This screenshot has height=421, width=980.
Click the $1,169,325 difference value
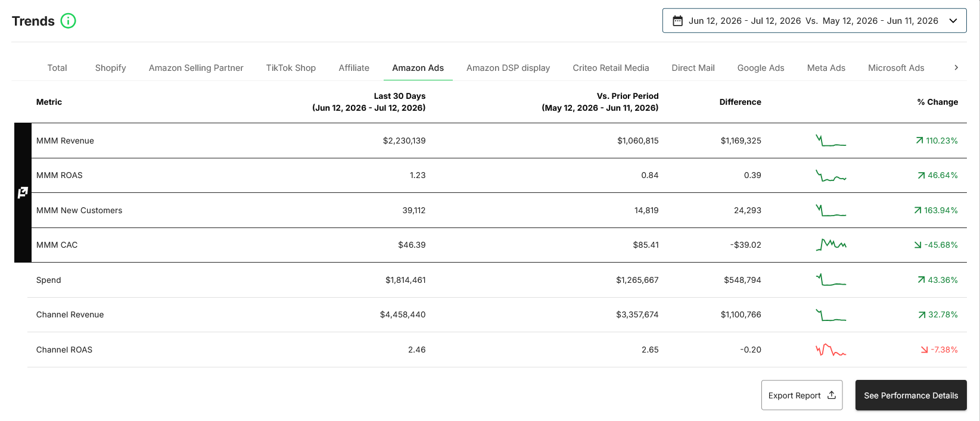[741, 141]
